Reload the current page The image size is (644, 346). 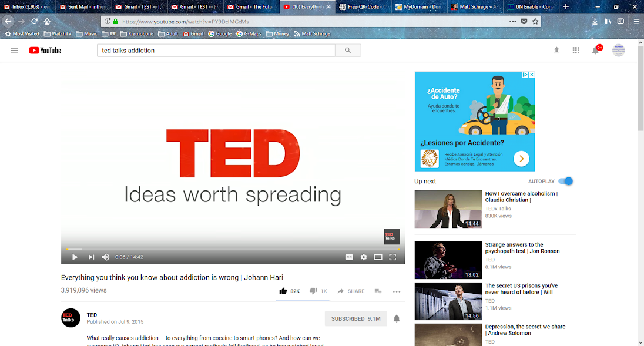pos(35,21)
